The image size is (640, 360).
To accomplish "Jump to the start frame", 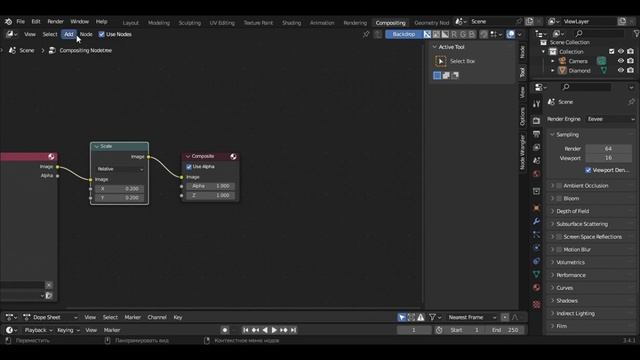I will 246,330.
